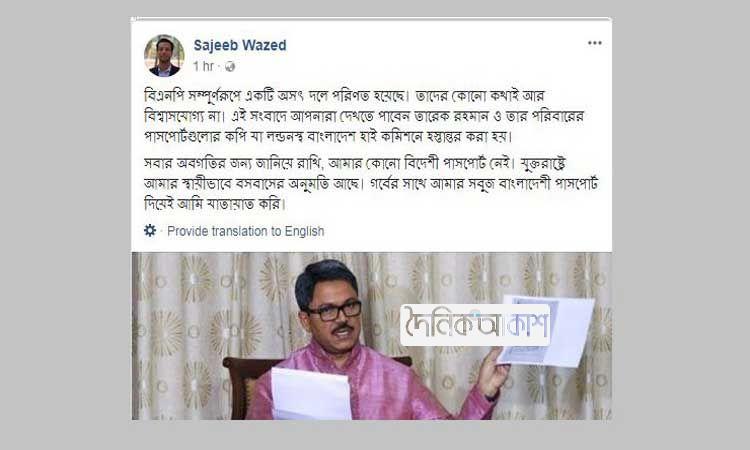Open the post via the 1 hr timestamp
This screenshot has height=450, width=750.
[x=203, y=66]
